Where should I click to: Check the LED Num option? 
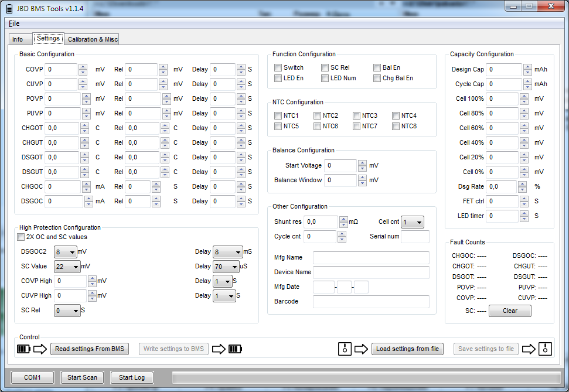[325, 78]
